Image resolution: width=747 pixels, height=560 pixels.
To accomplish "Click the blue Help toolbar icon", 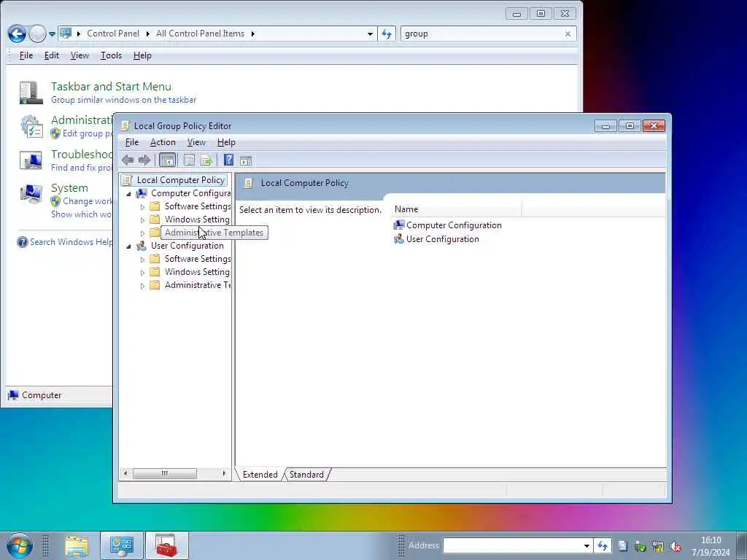I will tap(228, 160).
